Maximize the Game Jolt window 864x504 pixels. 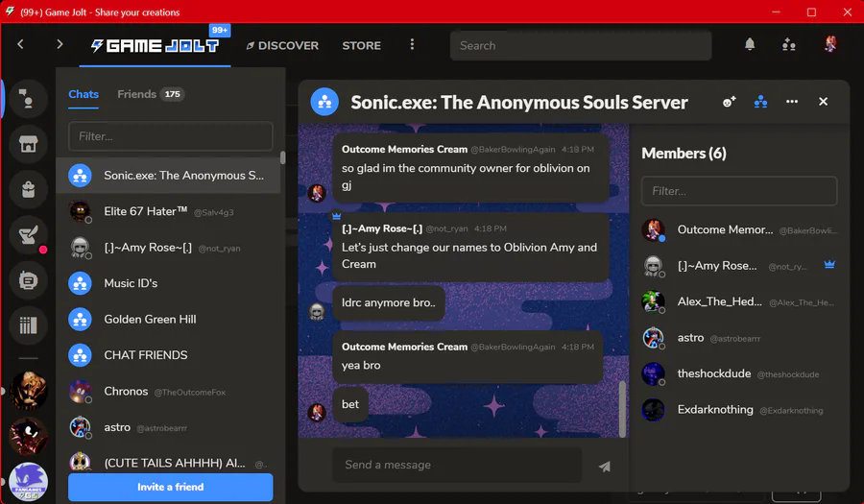(x=811, y=12)
